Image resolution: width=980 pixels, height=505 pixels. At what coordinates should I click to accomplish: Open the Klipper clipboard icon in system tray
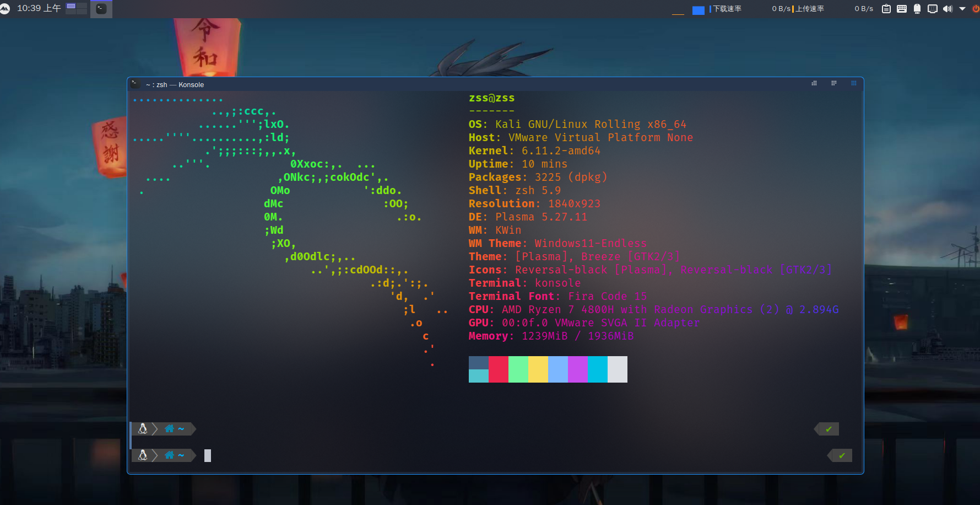pos(886,9)
